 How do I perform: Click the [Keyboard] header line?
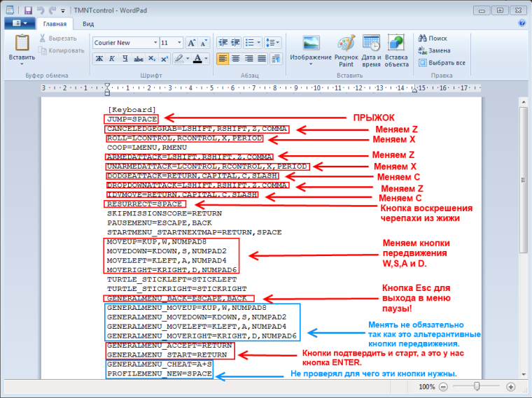tap(132, 110)
